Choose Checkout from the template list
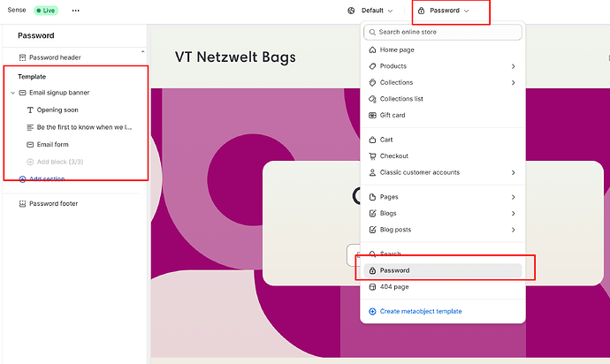The image size is (610, 364). (394, 156)
